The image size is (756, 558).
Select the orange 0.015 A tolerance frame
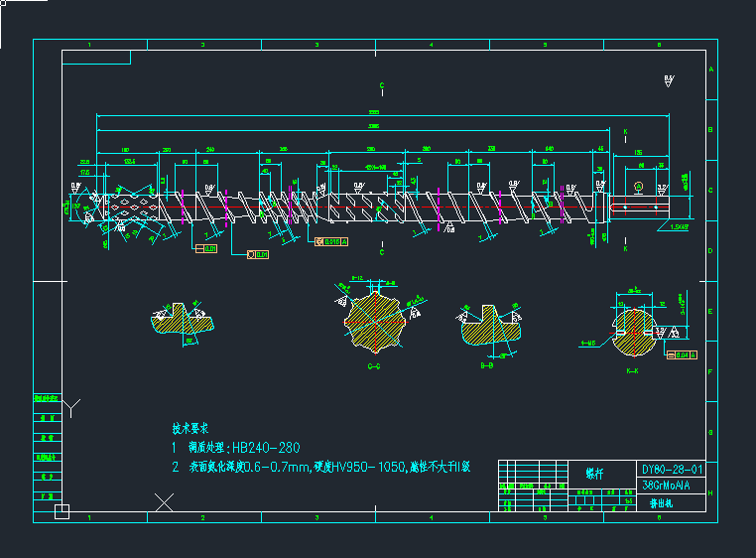pos(331,241)
